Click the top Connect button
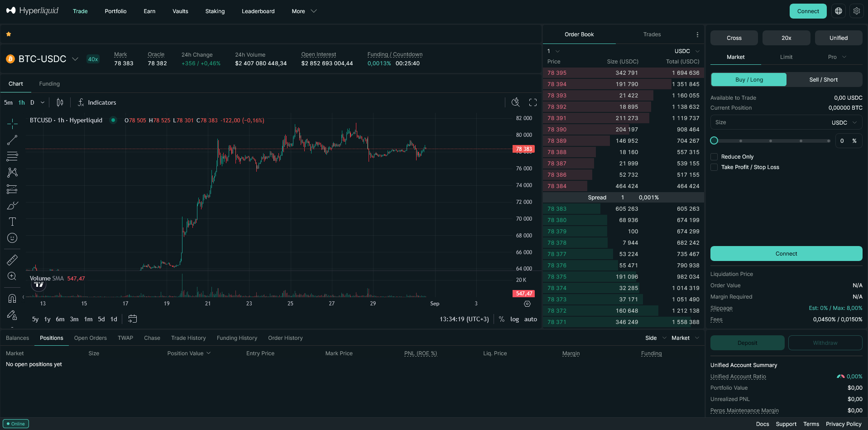Image resolution: width=868 pixels, height=430 pixels. pyautogui.click(x=808, y=11)
